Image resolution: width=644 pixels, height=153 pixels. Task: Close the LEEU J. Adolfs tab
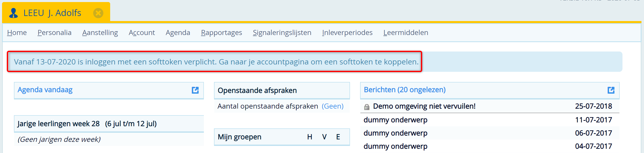[x=98, y=13]
